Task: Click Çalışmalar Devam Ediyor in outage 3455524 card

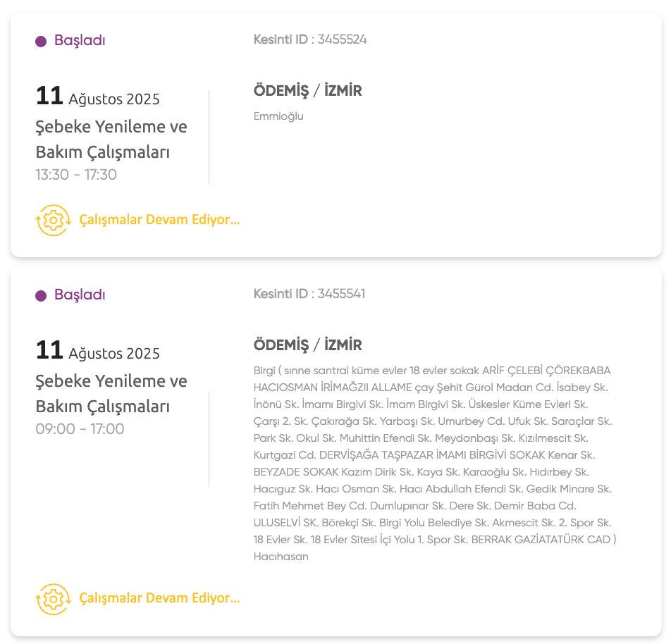Action: 159,220
